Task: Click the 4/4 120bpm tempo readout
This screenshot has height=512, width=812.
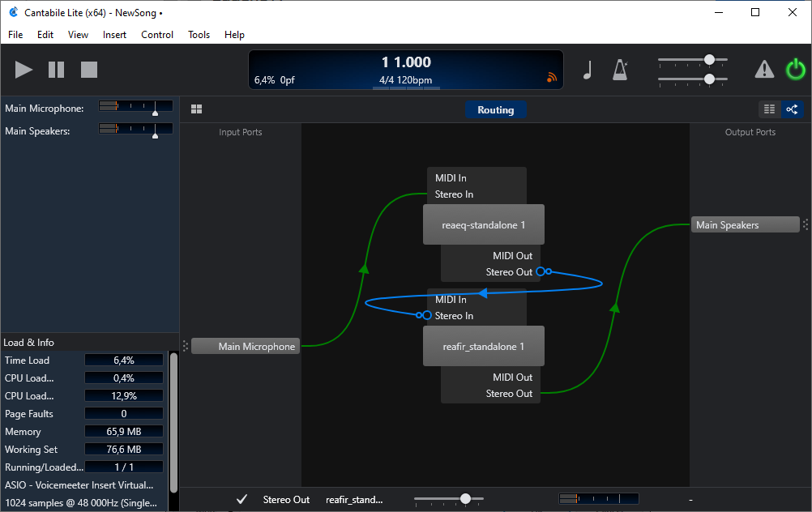Action: 405,80
